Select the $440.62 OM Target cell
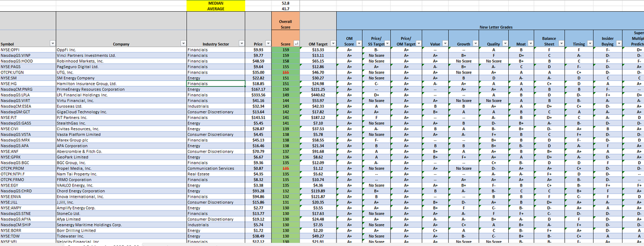644x246 pixels. [x=318, y=94]
